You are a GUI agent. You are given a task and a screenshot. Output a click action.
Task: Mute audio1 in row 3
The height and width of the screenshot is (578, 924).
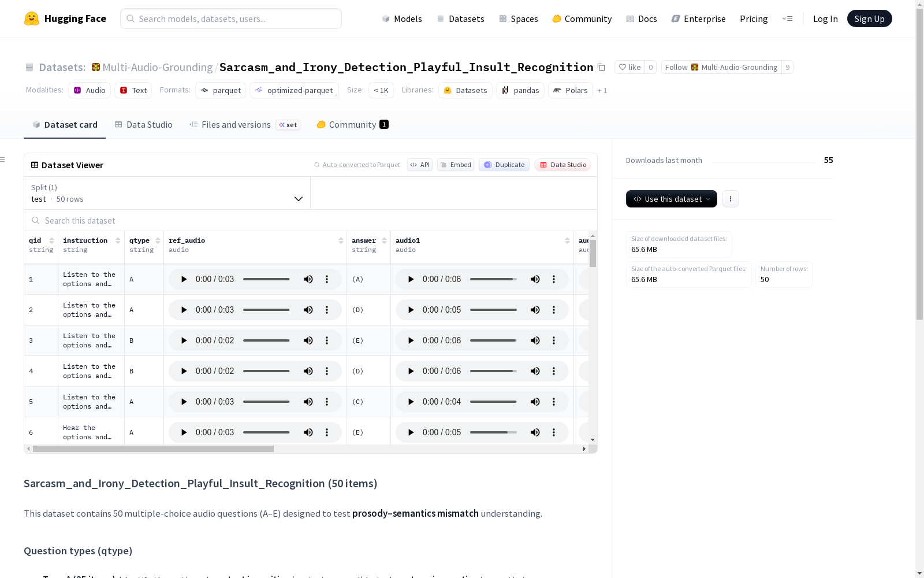tap(535, 340)
